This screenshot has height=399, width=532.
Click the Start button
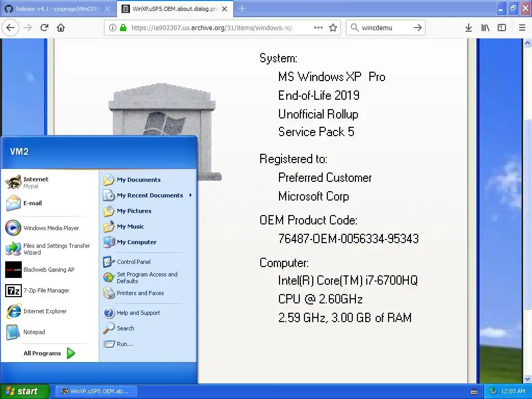click(x=25, y=391)
